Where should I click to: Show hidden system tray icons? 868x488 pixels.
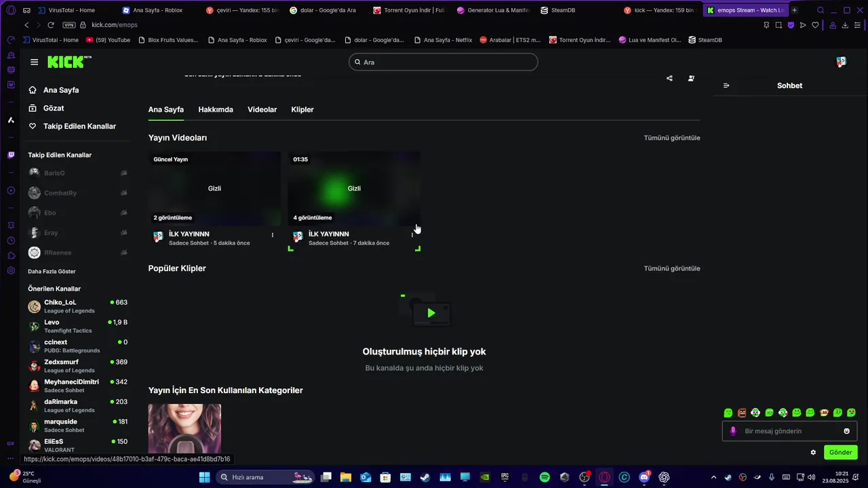pyautogui.click(x=713, y=477)
